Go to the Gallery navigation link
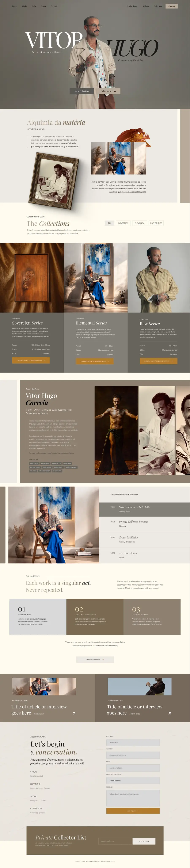This screenshot has width=190, height=868. 146,6
